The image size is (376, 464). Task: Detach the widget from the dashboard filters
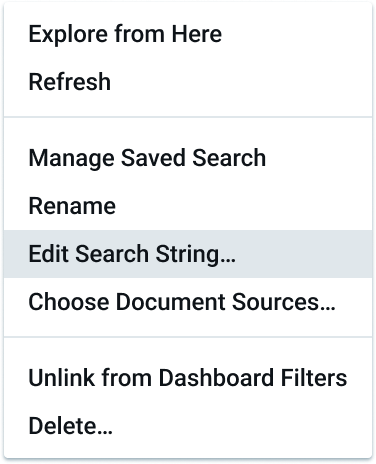188,378
